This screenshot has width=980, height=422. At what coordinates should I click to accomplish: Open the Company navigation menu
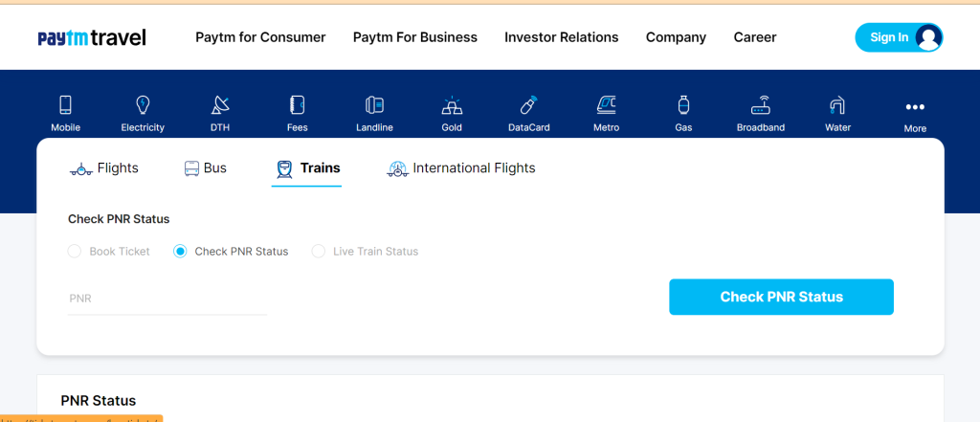pos(676,37)
